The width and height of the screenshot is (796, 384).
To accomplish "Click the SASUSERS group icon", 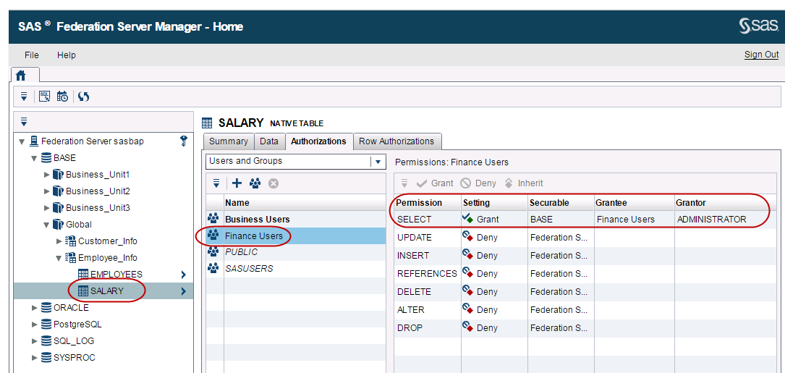I will (x=214, y=269).
